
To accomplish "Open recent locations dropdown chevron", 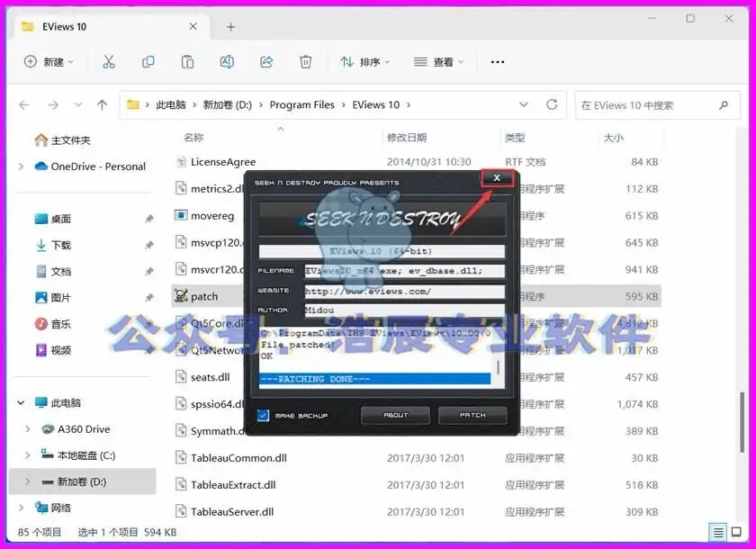I will point(77,104).
